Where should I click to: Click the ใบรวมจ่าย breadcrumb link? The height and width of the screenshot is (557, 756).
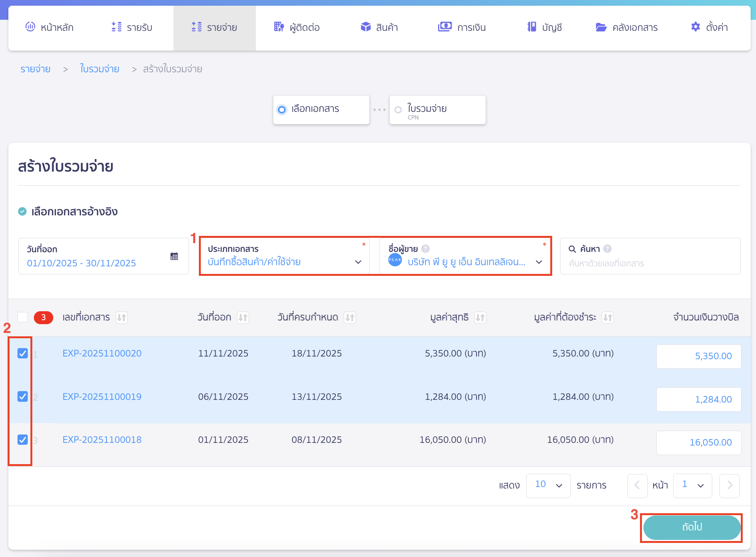(x=99, y=69)
